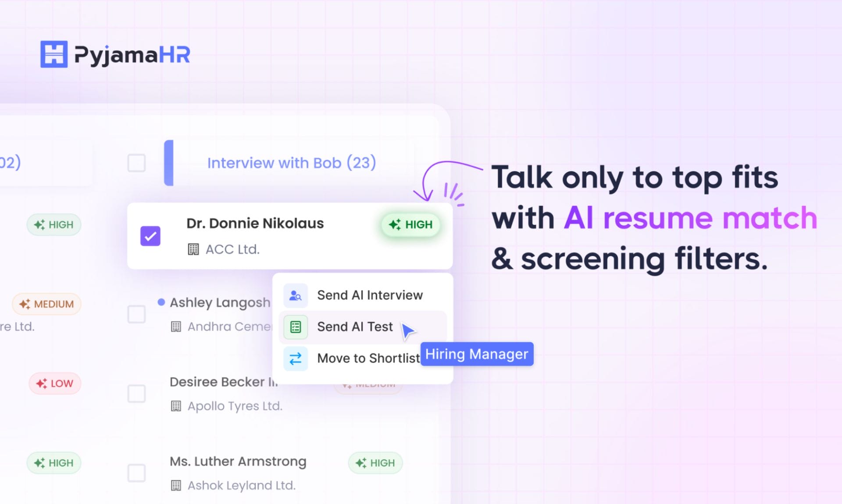
Task: Click the Send AI Interview person icon
Action: [x=295, y=295]
